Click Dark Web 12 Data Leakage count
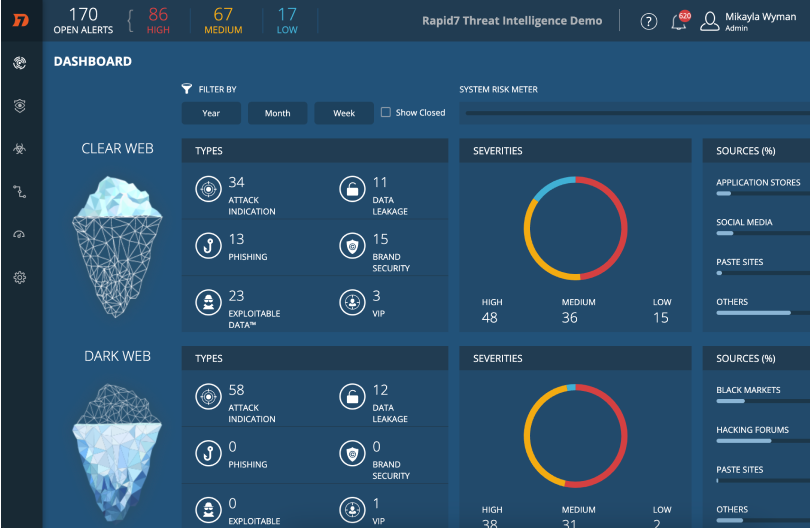810x528 pixels. pos(381,390)
